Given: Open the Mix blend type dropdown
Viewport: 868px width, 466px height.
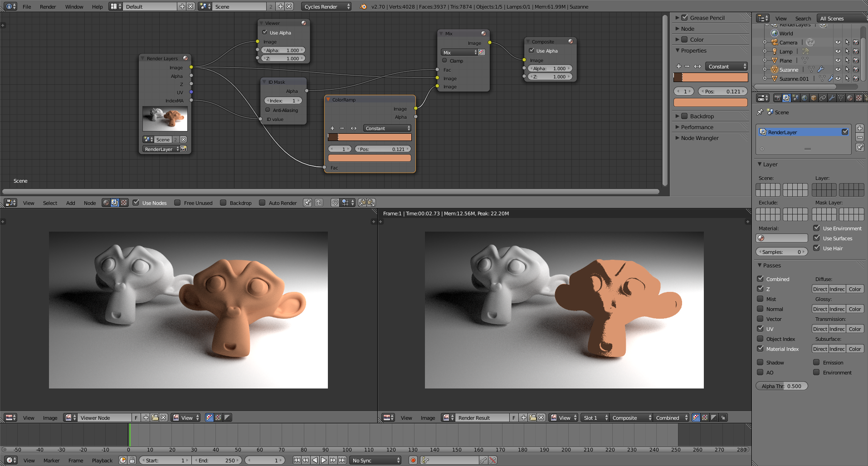Looking at the screenshot, I should point(459,52).
